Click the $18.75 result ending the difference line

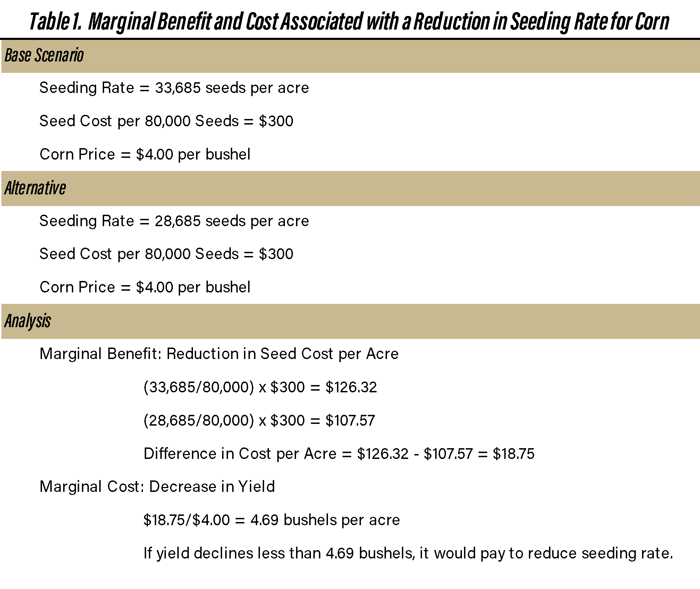tap(513, 454)
